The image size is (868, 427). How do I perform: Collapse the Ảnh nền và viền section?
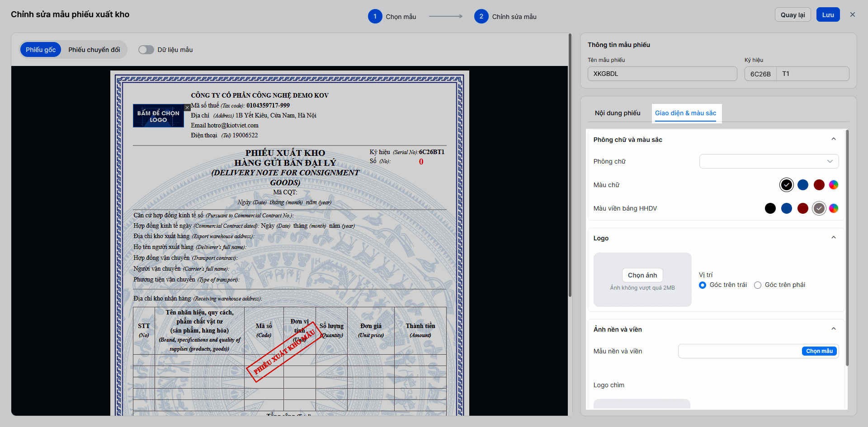click(834, 329)
